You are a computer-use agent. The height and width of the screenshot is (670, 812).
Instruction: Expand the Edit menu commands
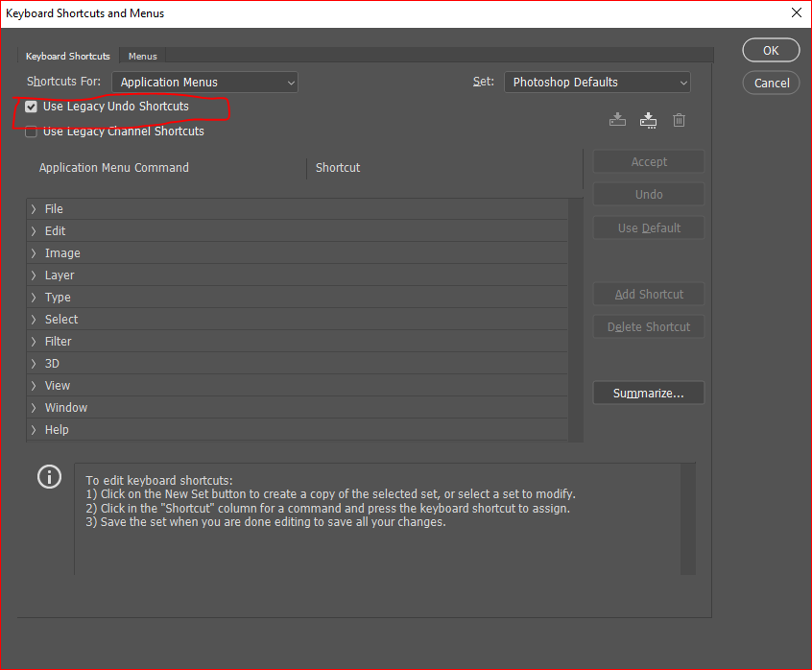[x=34, y=231]
